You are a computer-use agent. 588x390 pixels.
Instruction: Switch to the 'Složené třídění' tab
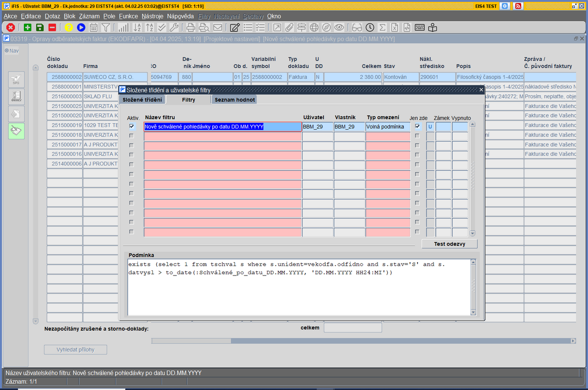pos(142,100)
